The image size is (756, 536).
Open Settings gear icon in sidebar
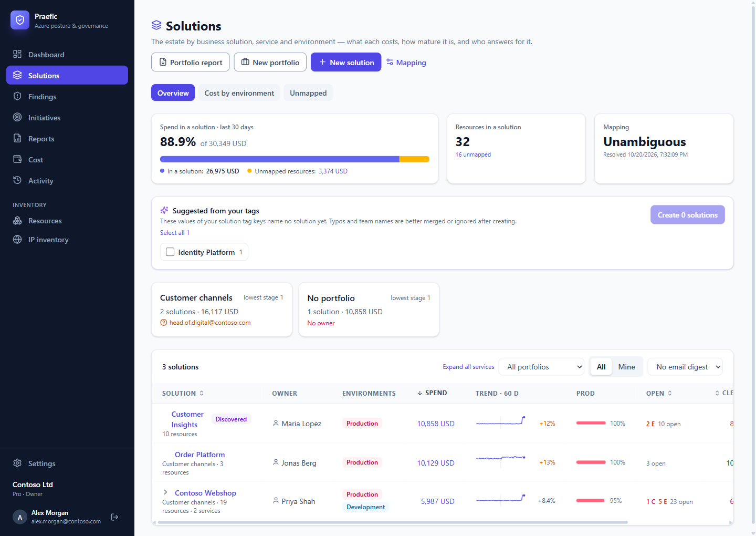[17, 463]
